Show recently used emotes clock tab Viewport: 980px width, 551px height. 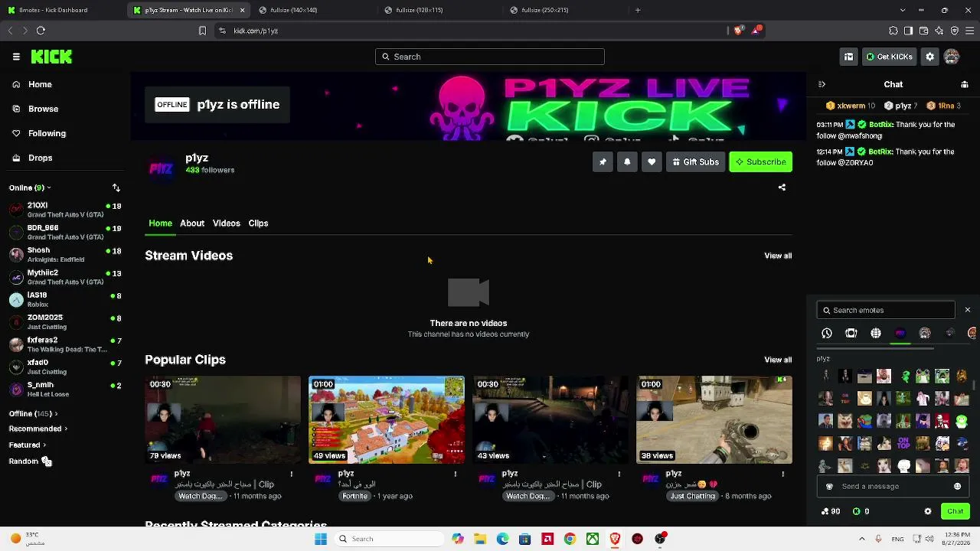pos(827,334)
